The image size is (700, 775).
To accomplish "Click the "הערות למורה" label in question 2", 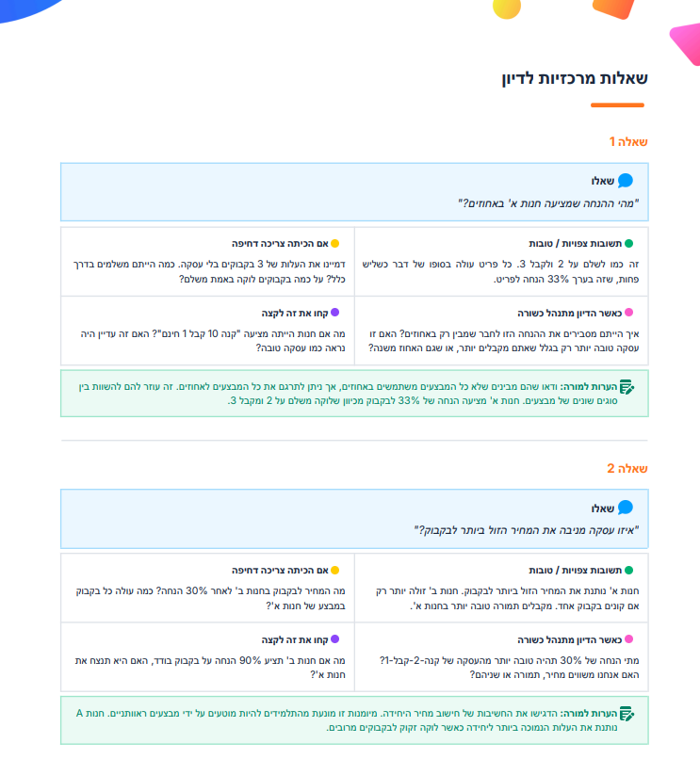I will pyautogui.click(x=592, y=714).
